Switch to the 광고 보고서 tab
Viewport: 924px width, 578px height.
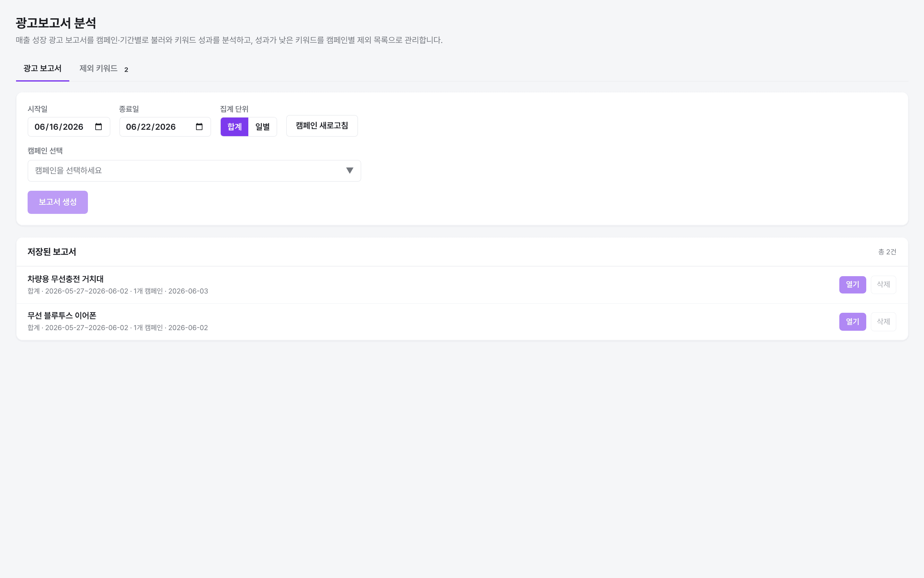[x=42, y=68]
